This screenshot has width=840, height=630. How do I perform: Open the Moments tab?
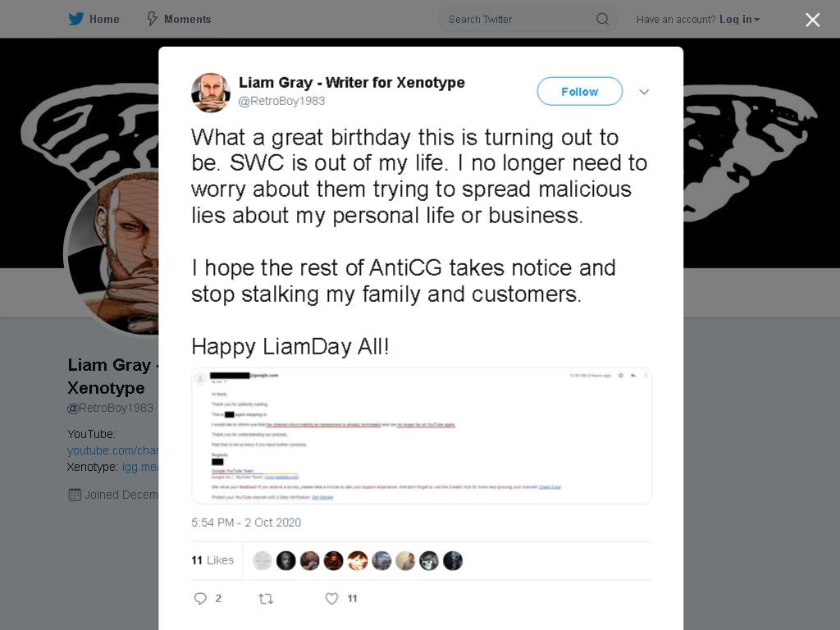(x=179, y=20)
